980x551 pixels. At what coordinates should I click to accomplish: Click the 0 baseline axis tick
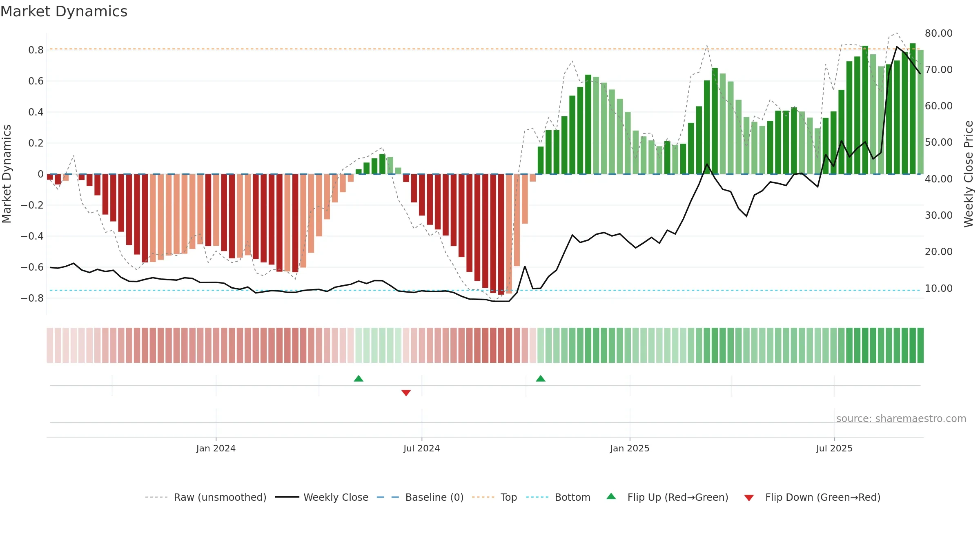pos(40,174)
